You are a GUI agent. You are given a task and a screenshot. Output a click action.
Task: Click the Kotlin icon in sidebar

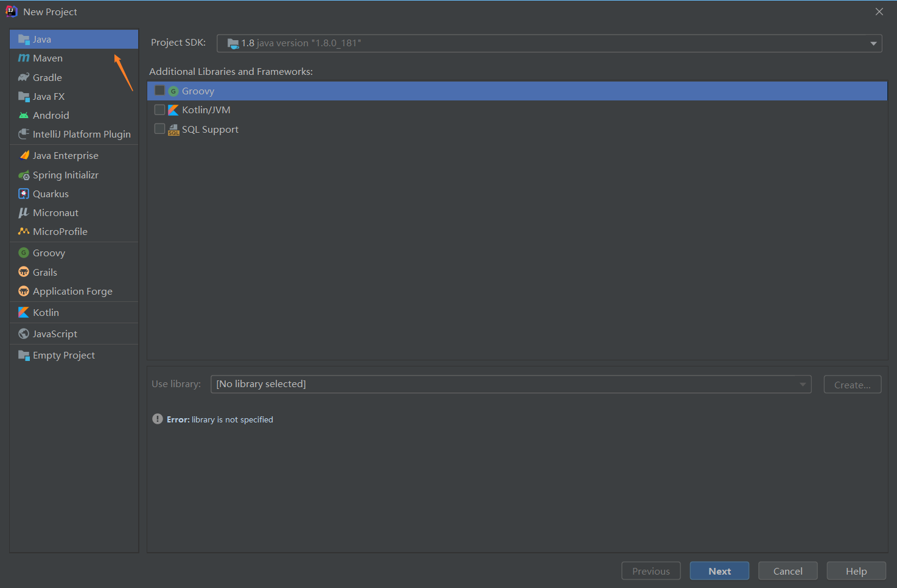pyautogui.click(x=24, y=312)
